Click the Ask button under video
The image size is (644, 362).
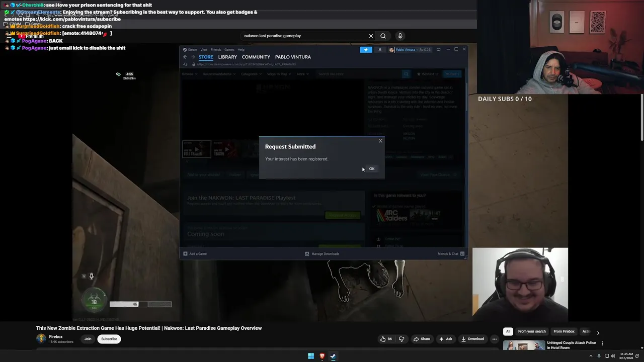[x=446, y=339]
